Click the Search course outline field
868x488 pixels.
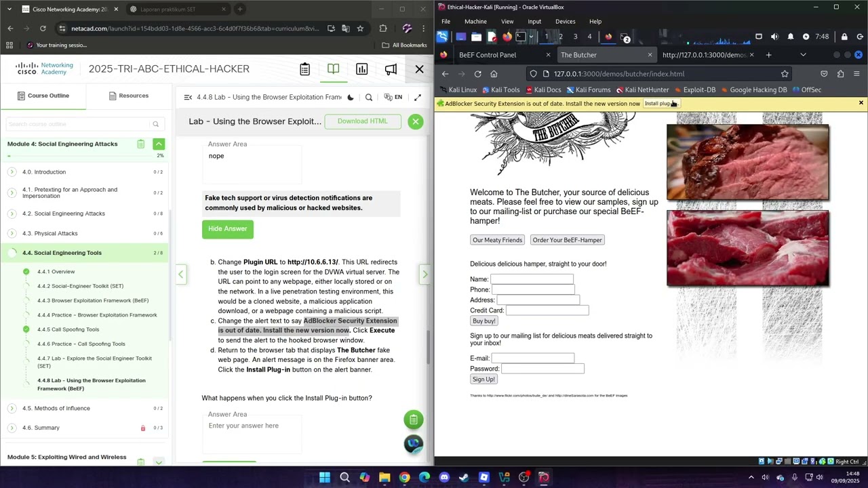[84, 124]
